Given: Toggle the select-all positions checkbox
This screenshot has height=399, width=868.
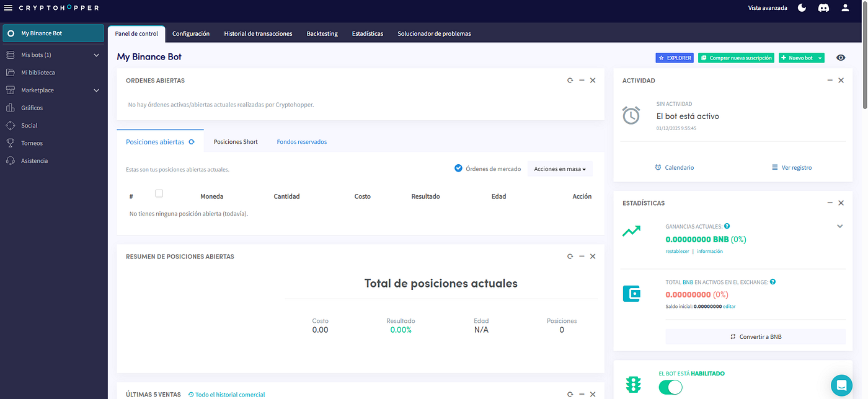Looking at the screenshot, I should (x=159, y=193).
